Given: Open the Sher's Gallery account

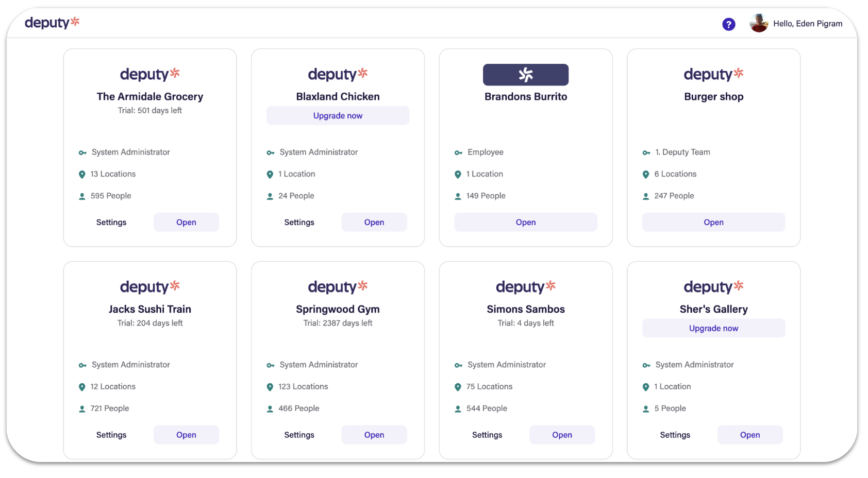Looking at the screenshot, I should tap(750, 435).
